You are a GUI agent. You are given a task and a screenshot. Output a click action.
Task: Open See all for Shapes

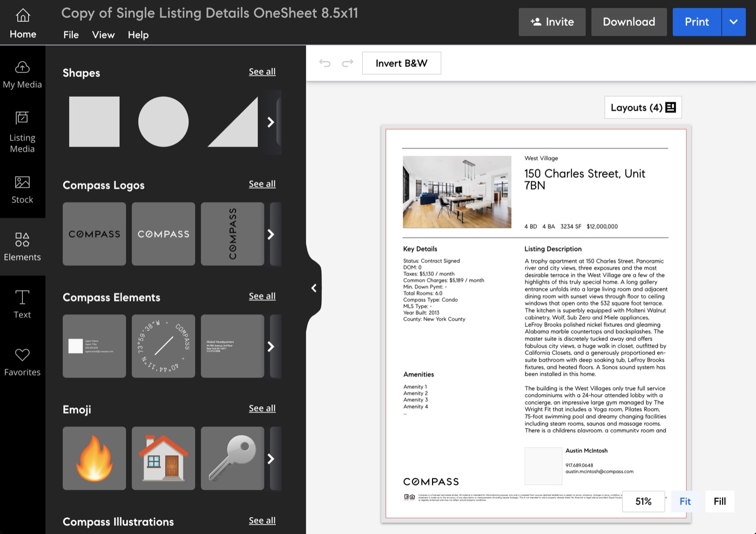tap(262, 71)
